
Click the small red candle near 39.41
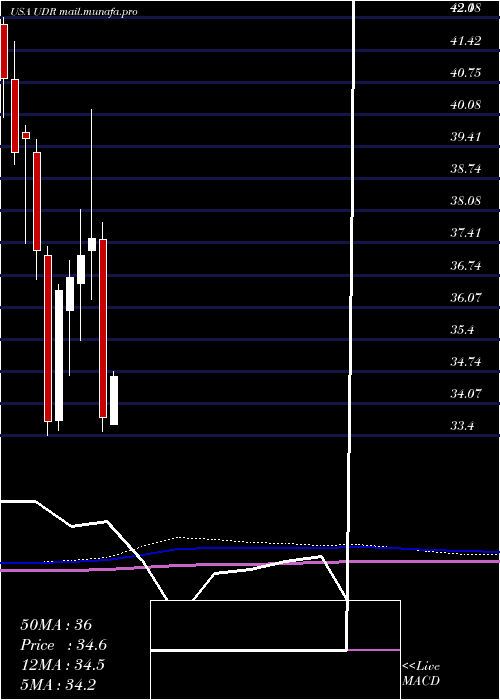[x=26, y=135]
